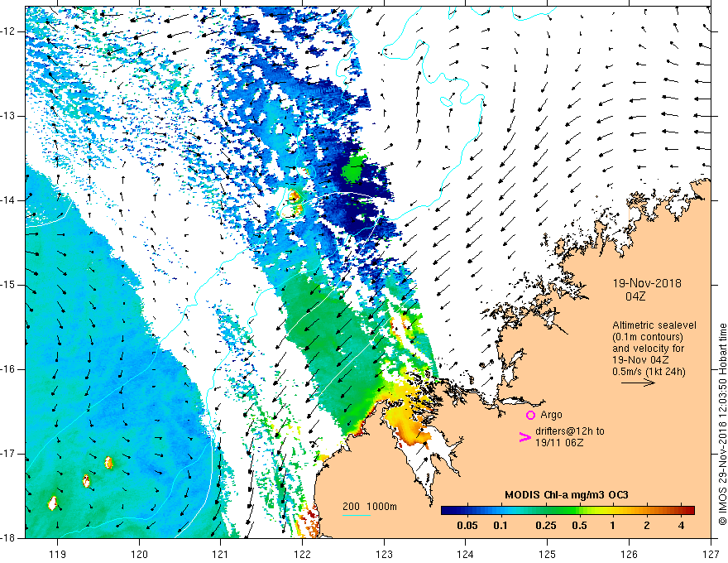Click the color bar value '0.5'
Screen dimensions: 728x563
579,526
